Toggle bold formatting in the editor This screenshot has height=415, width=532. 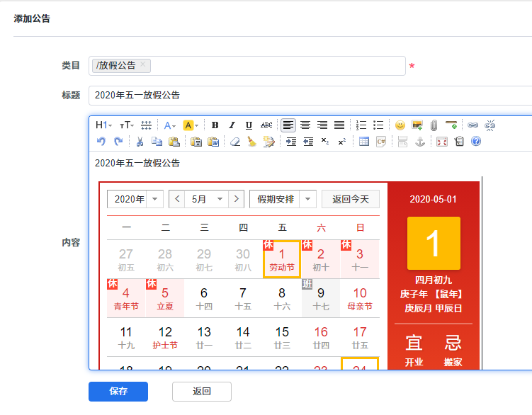(215, 125)
